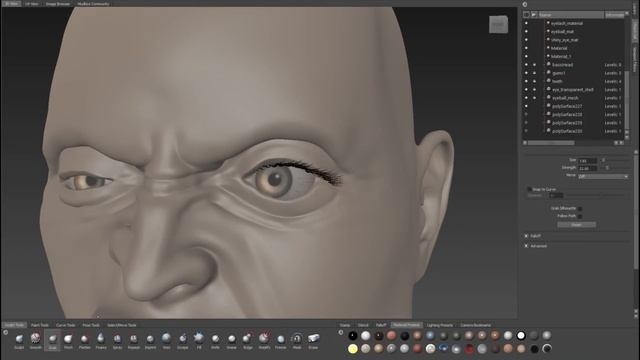Toggle visibility of eyeball_mesh object
The width and height of the screenshot is (640, 360).
tap(526, 98)
